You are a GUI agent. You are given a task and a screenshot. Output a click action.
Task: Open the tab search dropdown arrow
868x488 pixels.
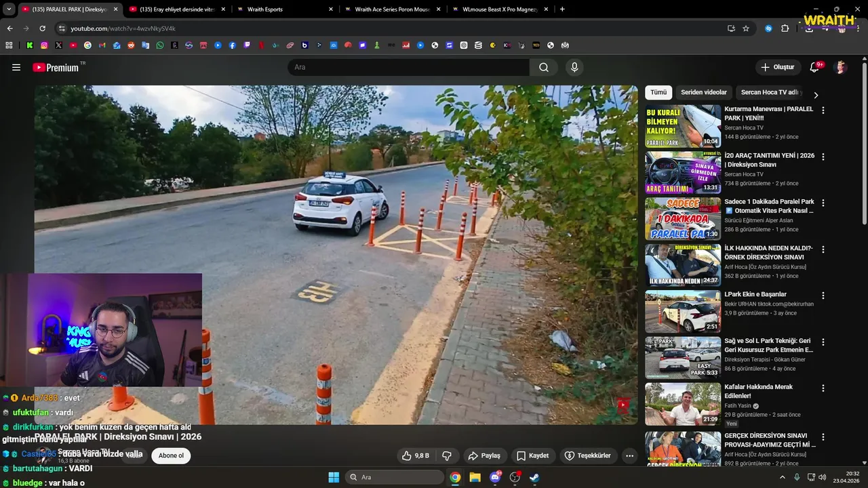coord(9,9)
